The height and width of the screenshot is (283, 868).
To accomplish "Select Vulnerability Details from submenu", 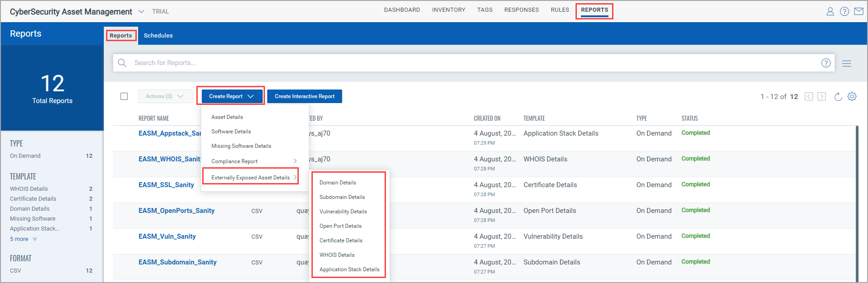I will pos(343,212).
